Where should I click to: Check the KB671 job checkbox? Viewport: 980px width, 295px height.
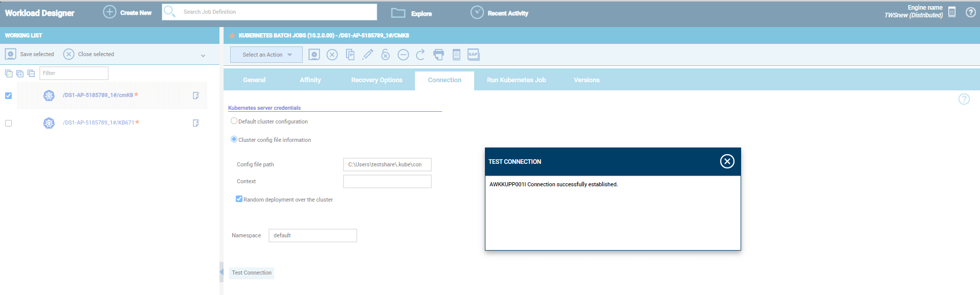click(x=8, y=123)
